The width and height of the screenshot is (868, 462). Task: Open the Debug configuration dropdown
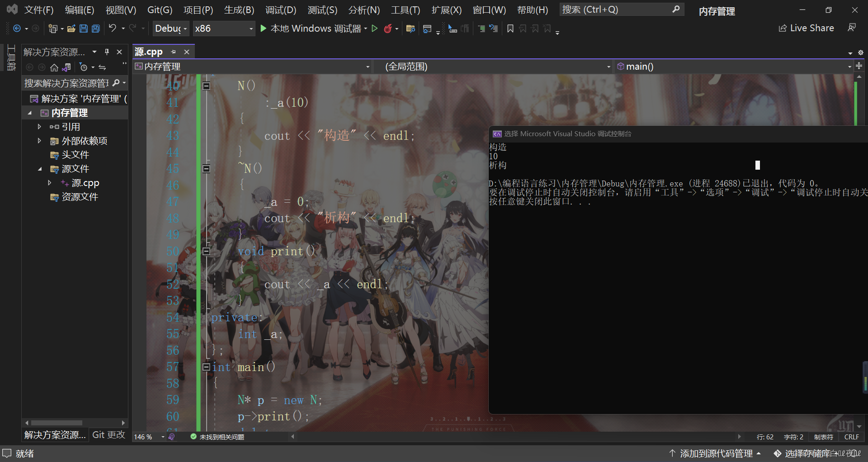point(171,28)
